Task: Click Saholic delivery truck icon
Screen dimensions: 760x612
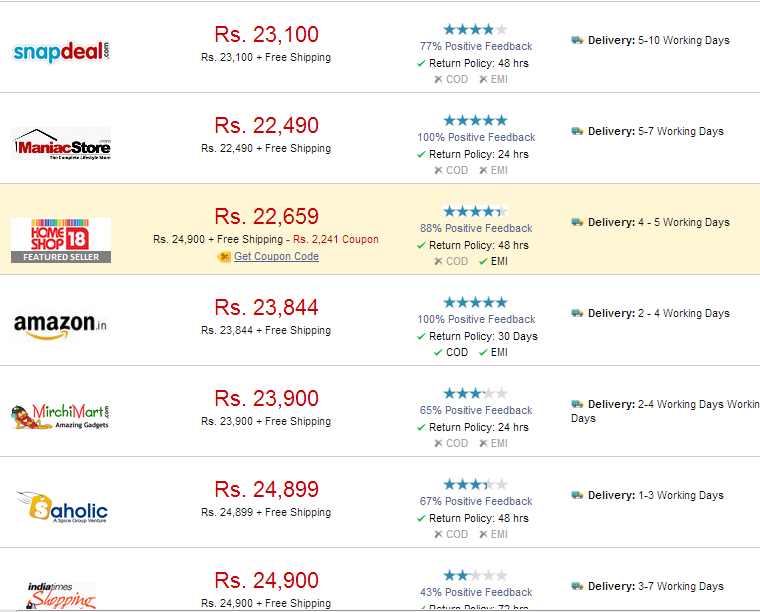Action: coord(577,495)
